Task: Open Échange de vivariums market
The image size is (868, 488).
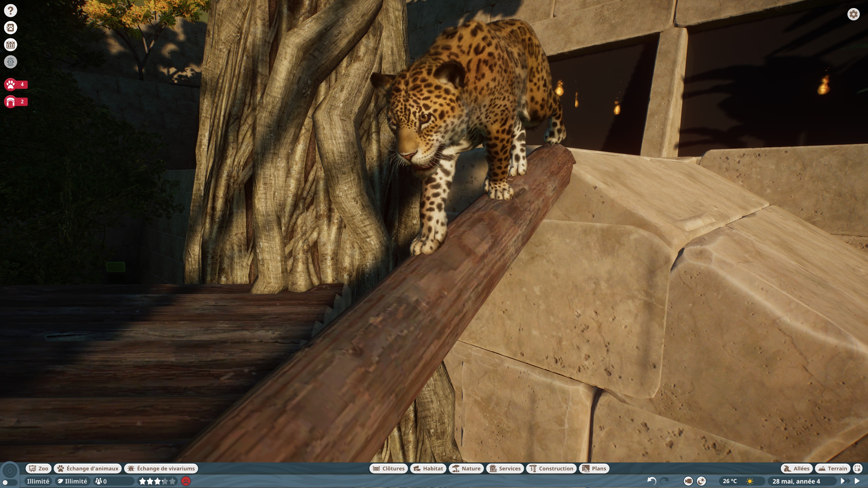Action: (x=161, y=468)
